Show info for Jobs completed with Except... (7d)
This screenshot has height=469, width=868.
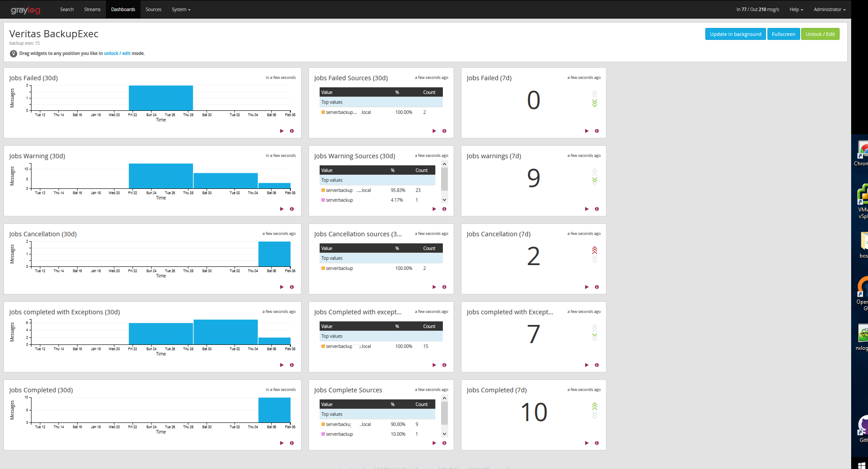coord(597,365)
